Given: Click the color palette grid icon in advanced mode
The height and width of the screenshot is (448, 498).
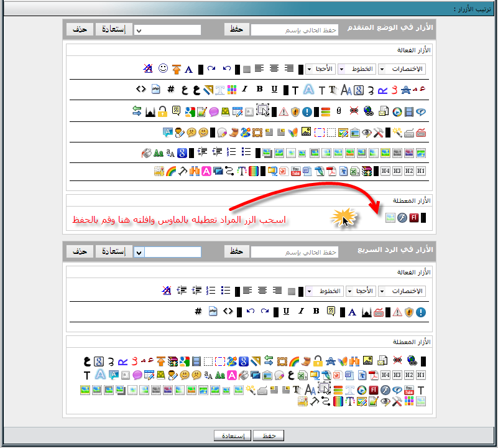Looking at the screenshot, I should pos(232,90).
